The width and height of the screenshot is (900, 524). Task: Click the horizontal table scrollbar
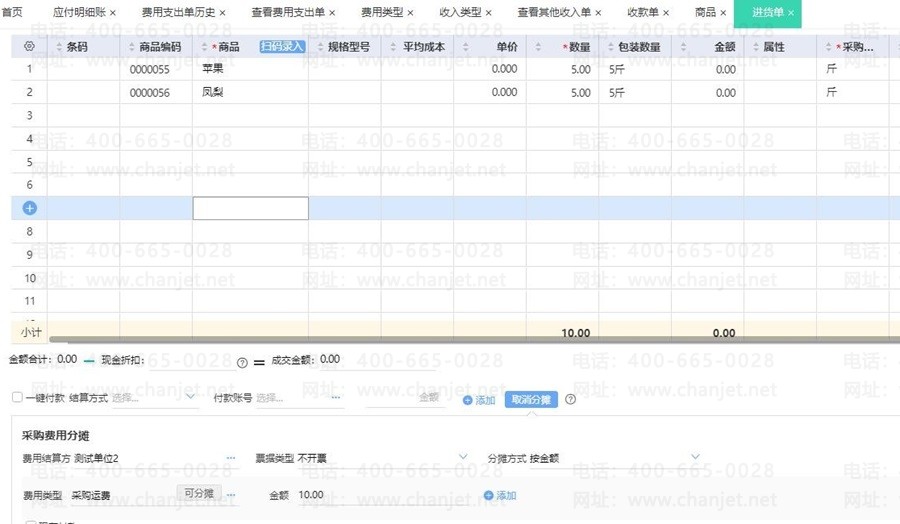(474, 339)
